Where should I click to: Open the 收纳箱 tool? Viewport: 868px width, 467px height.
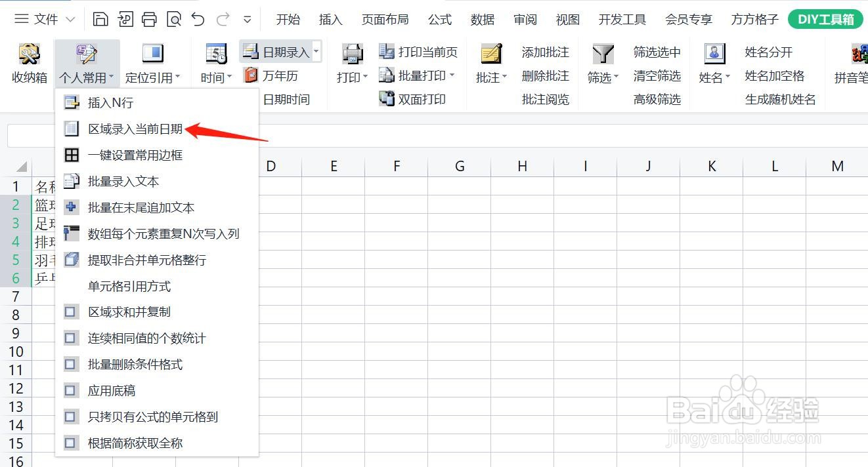tap(28, 62)
